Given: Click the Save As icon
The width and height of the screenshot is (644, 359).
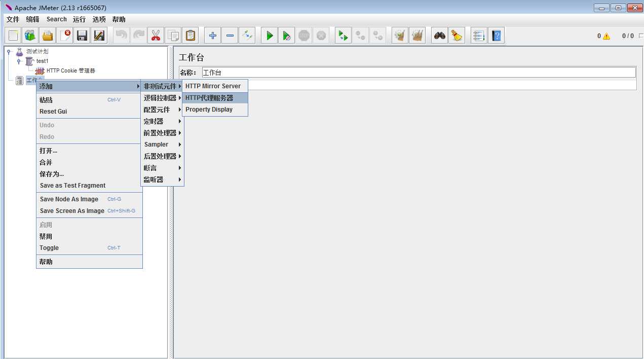Looking at the screenshot, I should pos(99,35).
